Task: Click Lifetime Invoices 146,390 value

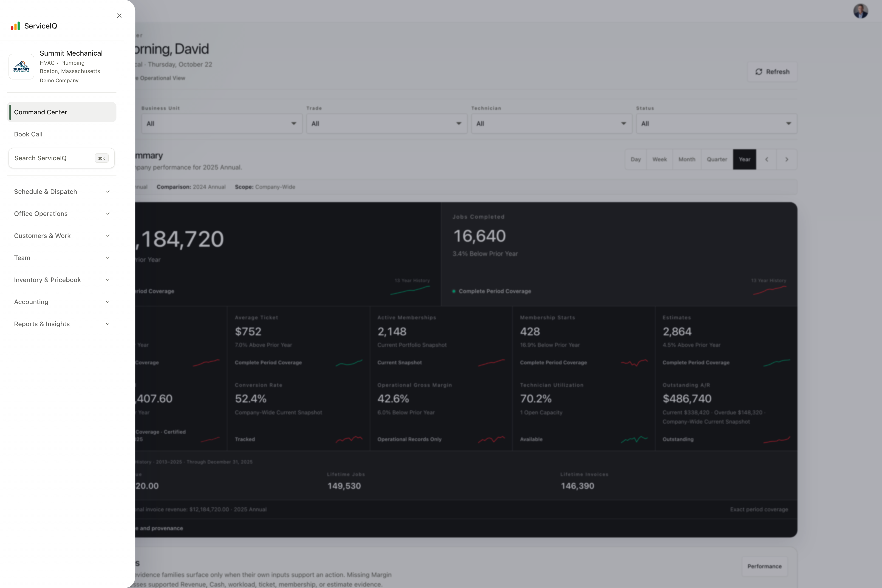Action: 577,486
